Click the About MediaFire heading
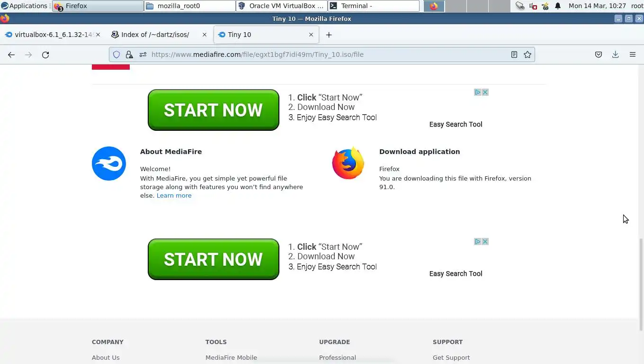The height and width of the screenshot is (364, 644). pyautogui.click(x=171, y=152)
